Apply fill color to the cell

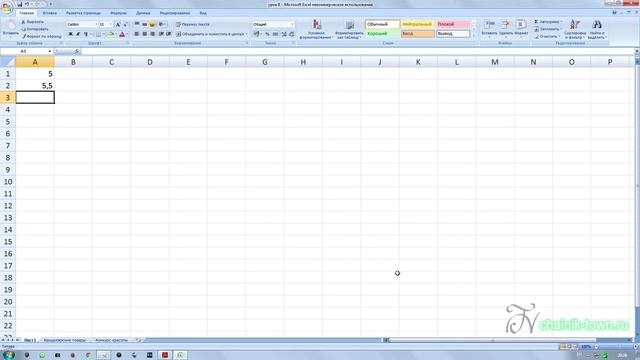tap(111, 34)
